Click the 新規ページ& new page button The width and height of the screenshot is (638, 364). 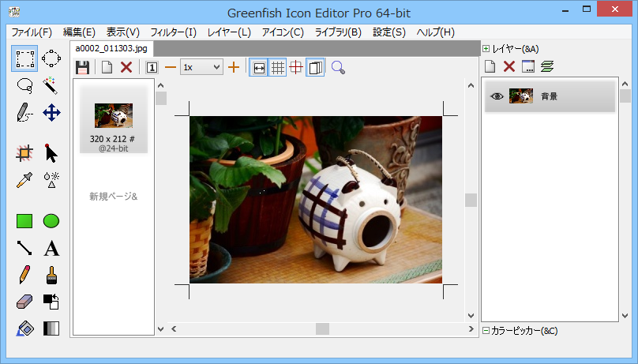114,197
